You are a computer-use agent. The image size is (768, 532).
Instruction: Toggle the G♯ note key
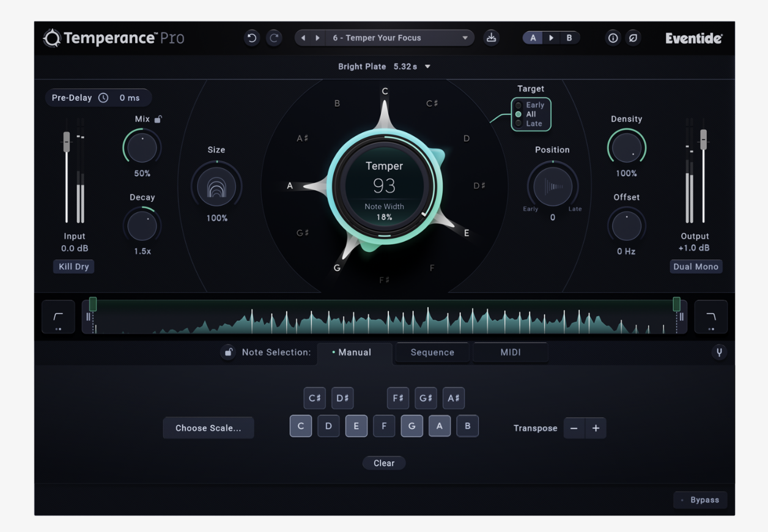pos(426,398)
